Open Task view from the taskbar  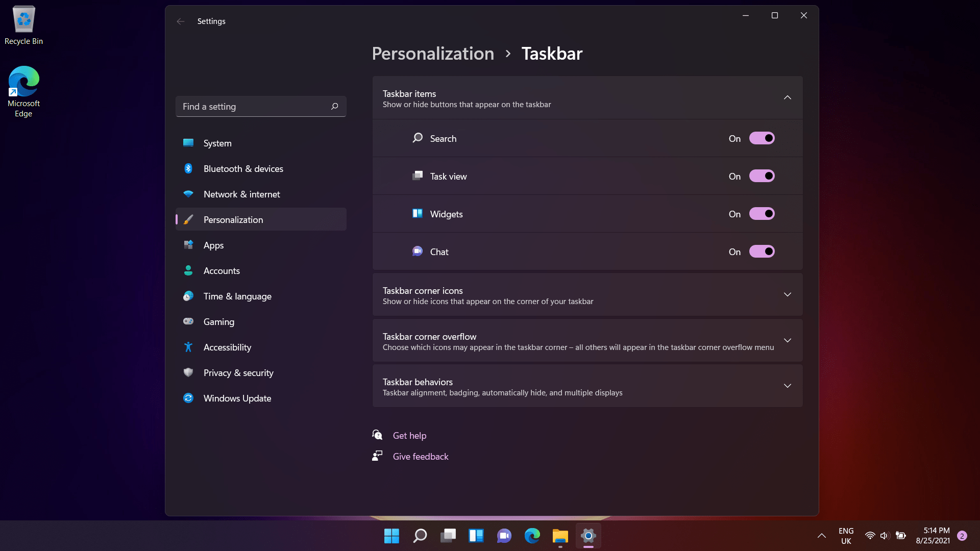coord(448,536)
